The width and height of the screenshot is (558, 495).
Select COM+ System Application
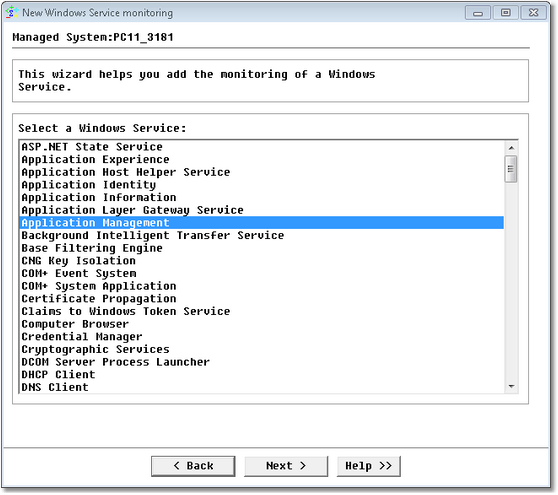tap(262, 286)
